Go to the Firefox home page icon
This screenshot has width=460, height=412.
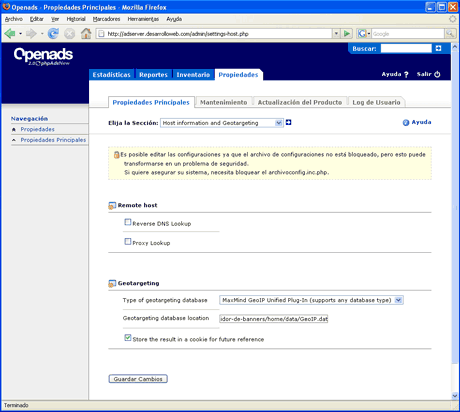[86, 34]
